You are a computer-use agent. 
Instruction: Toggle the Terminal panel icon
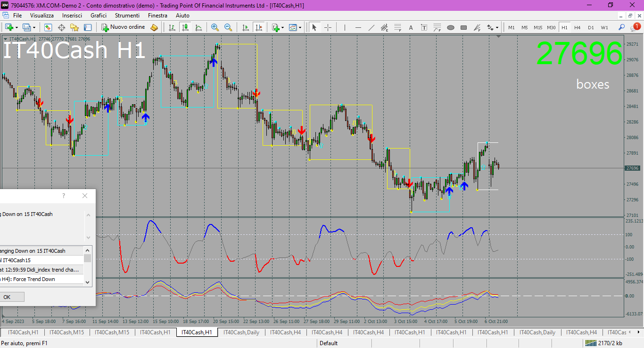[88, 27]
